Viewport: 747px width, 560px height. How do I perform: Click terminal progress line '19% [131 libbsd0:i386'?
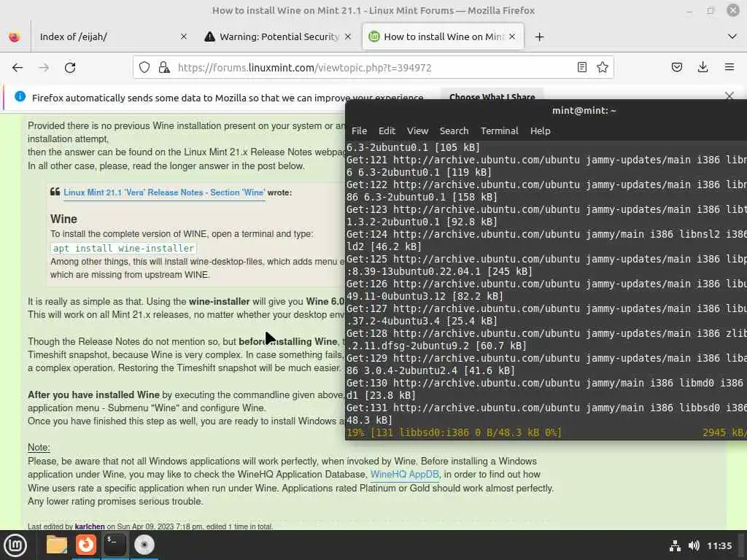[x=454, y=432]
